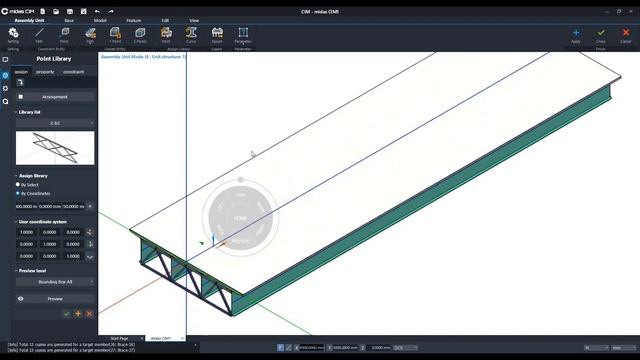Toggle the Arrangement checkbox

tap(20, 97)
